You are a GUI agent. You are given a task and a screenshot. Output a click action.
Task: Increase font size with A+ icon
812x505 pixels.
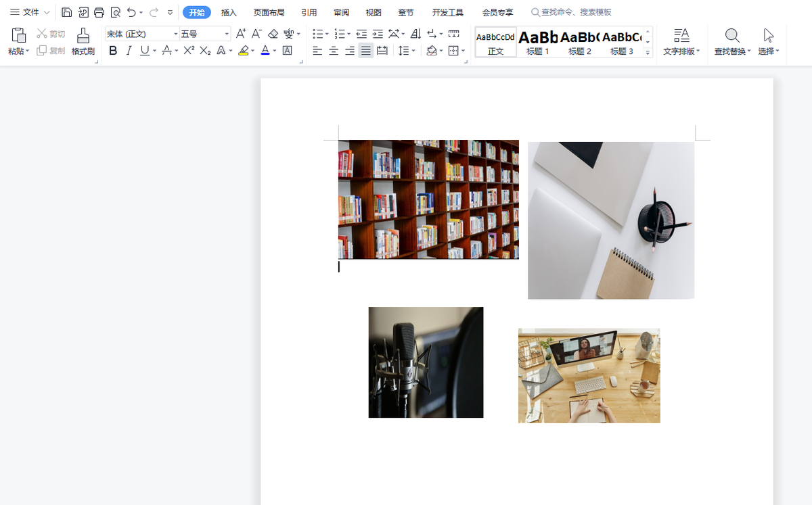(241, 34)
